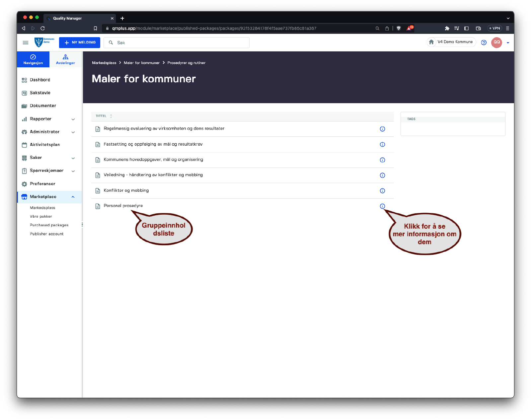531x420 pixels.
Task: Click the bookmark icon in address bar
Action: click(96, 28)
